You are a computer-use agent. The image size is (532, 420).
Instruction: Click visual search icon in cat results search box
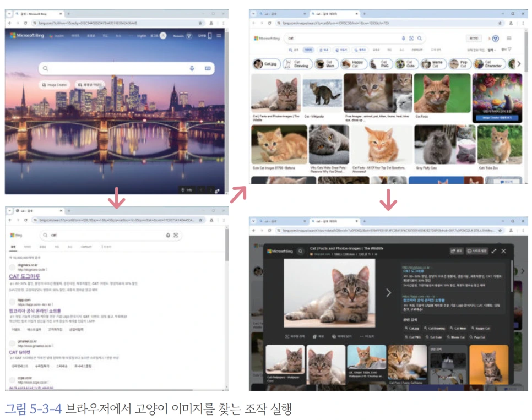click(x=176, y=235)
